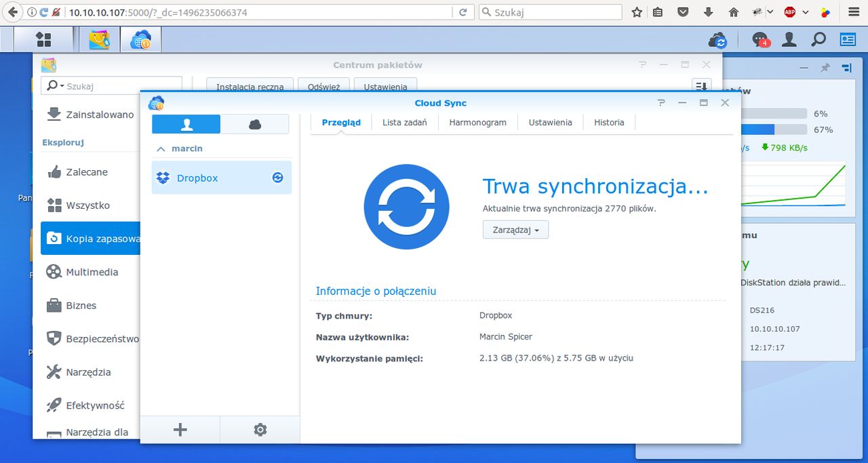Open Firefox bookmarks list icon

coord(658,12)
